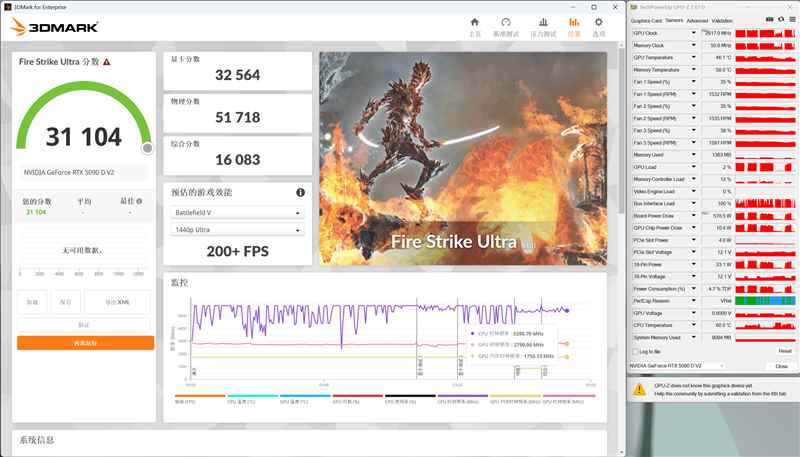Click the Close button in GPU-Z
This screenshot has width=800, height=457.
tap(781, 366)
